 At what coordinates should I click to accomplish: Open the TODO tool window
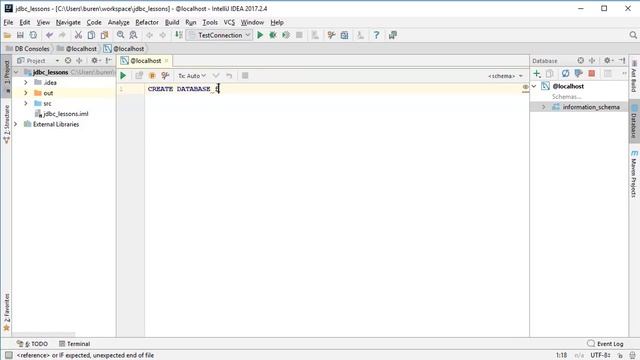(x=33, y=344)
